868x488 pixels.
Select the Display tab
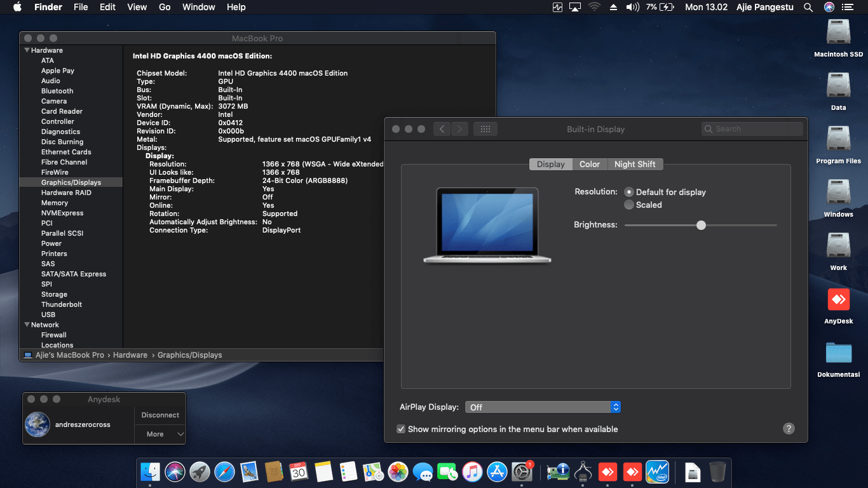point(551,164)
